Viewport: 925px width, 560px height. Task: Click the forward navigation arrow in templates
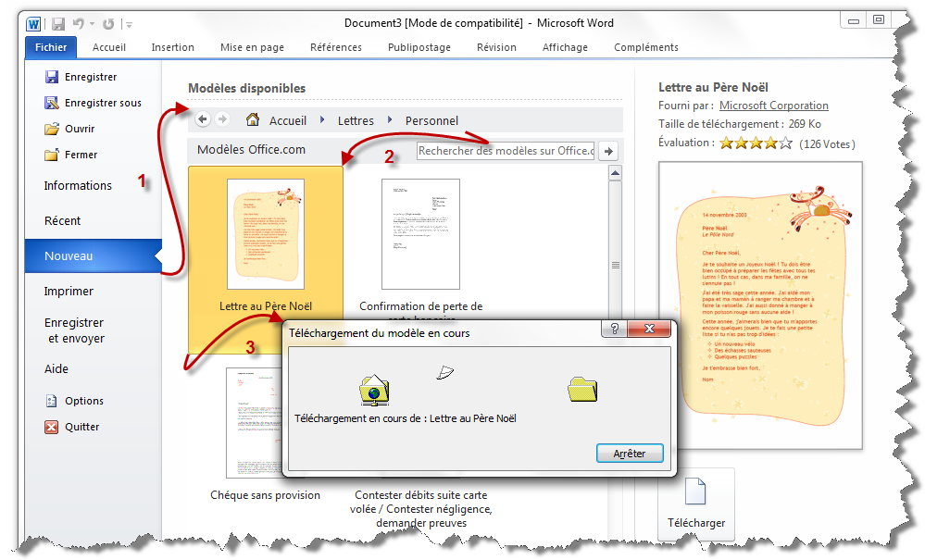222,119
